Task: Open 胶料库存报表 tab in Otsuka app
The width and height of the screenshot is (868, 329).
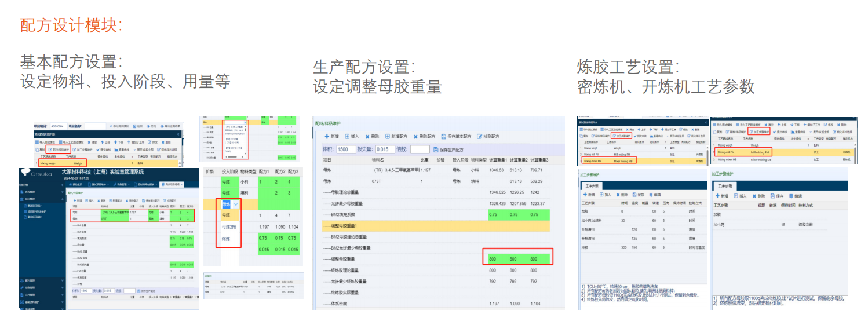Action: tap(145, 185)
